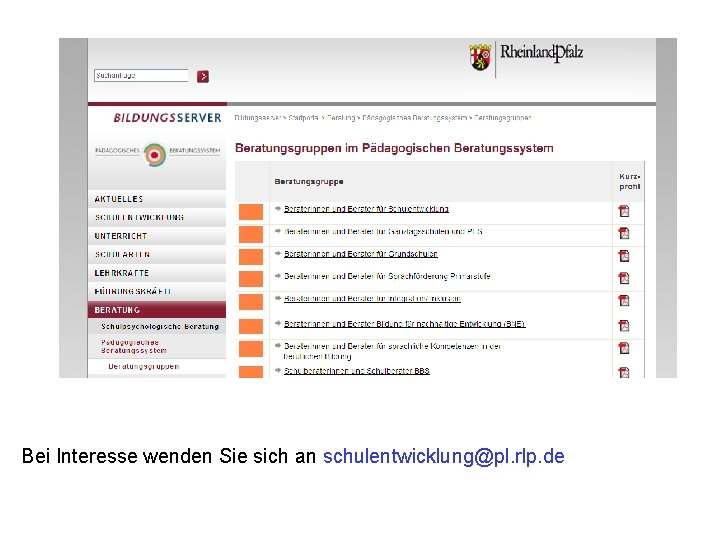
Task: Open PDF Kurzprofil for Sprachförderung Primarstufe
Action: coord(624,278)
